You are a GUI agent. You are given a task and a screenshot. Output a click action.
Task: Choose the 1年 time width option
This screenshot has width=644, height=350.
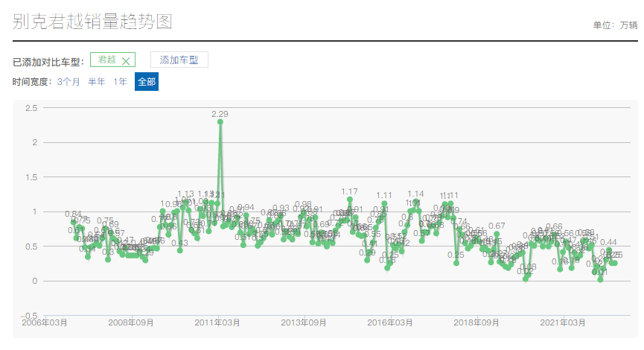tap(120, 82)
